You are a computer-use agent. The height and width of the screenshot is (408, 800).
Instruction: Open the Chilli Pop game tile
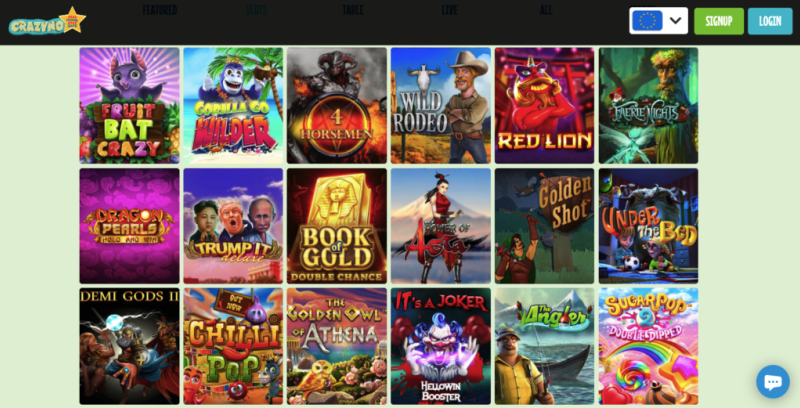[x=233, y=346]
